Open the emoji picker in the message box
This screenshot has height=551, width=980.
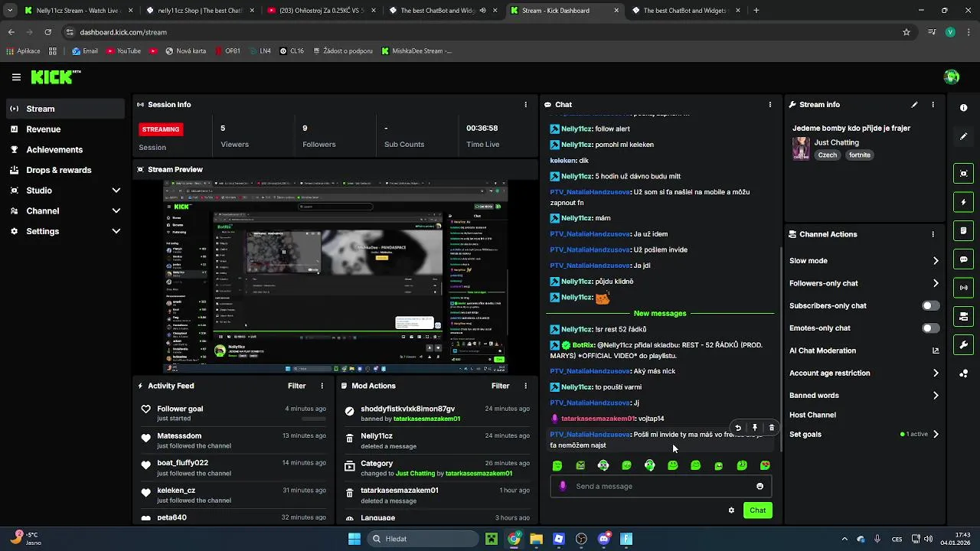[x=759, y=486]
